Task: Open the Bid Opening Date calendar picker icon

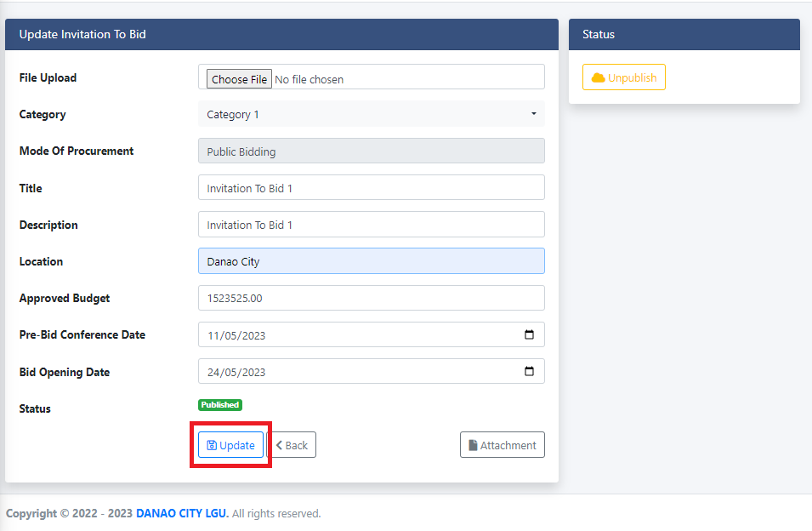Action: coord(529,371)
